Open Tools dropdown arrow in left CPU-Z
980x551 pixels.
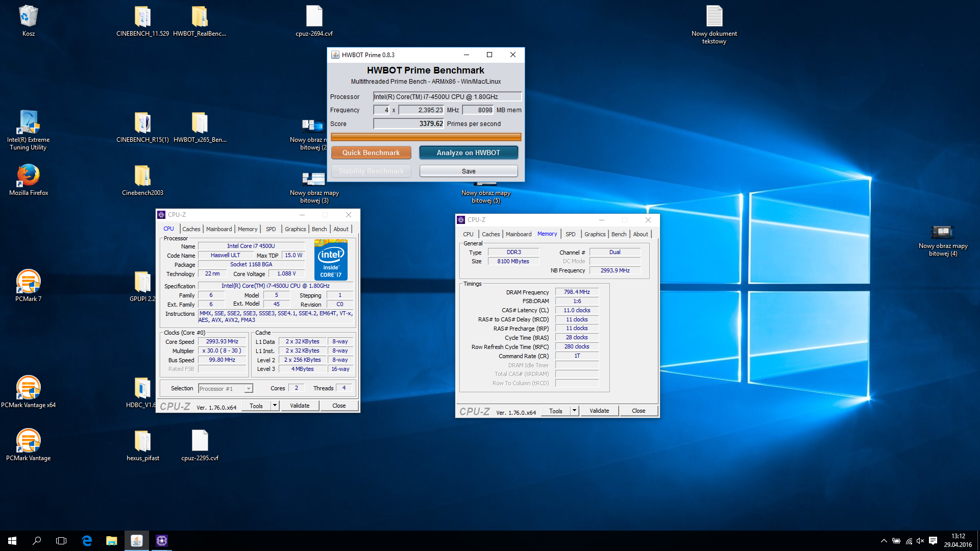pyautogui.click(x=275, y=406)
